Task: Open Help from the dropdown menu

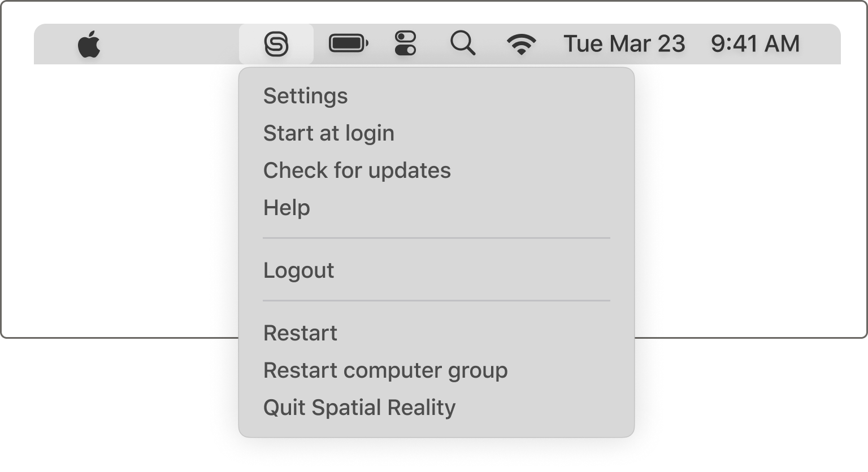Action: 287,208
